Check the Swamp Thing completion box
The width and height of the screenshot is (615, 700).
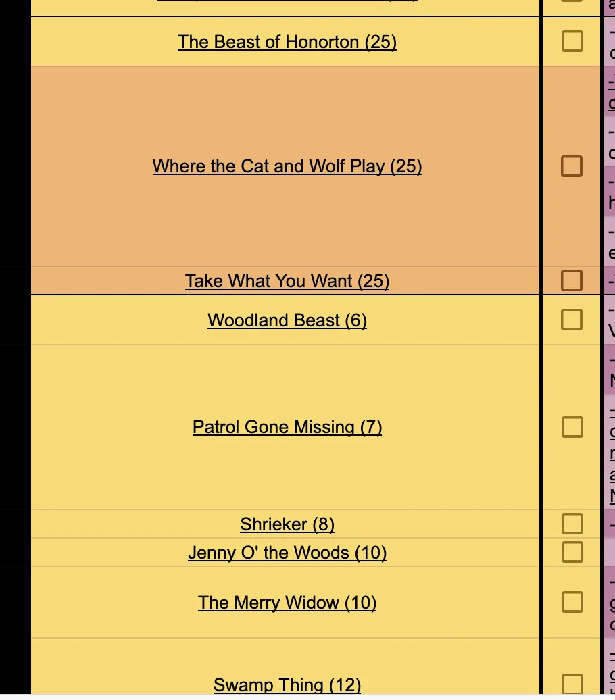click(572, 684)
